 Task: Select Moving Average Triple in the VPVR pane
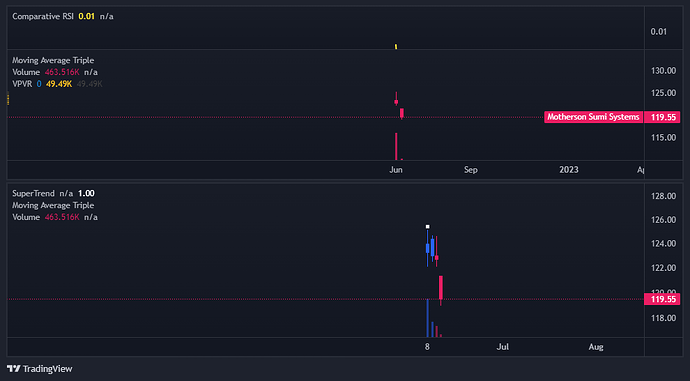53,60
